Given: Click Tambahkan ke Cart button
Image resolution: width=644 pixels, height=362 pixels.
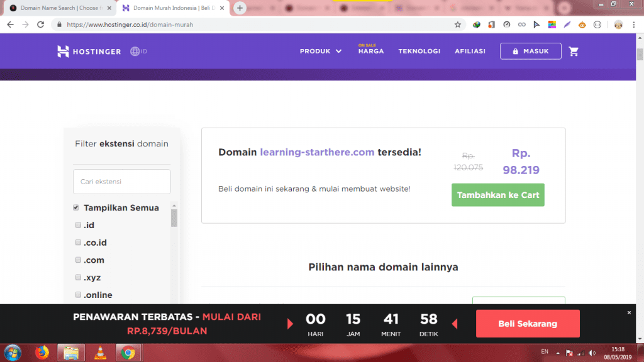Looking at the screenshot, I should coord(498,195).
